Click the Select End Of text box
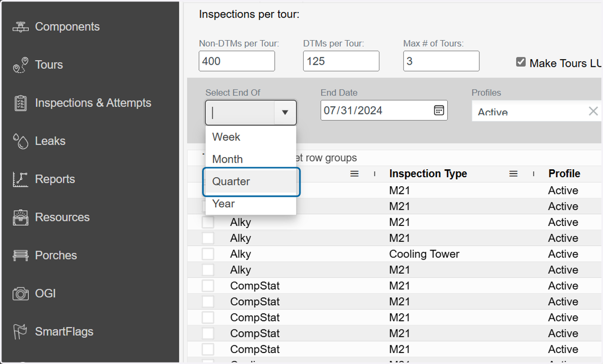This screenshot has height=364, width=603. pyautogui.click(x=240, y=112)
